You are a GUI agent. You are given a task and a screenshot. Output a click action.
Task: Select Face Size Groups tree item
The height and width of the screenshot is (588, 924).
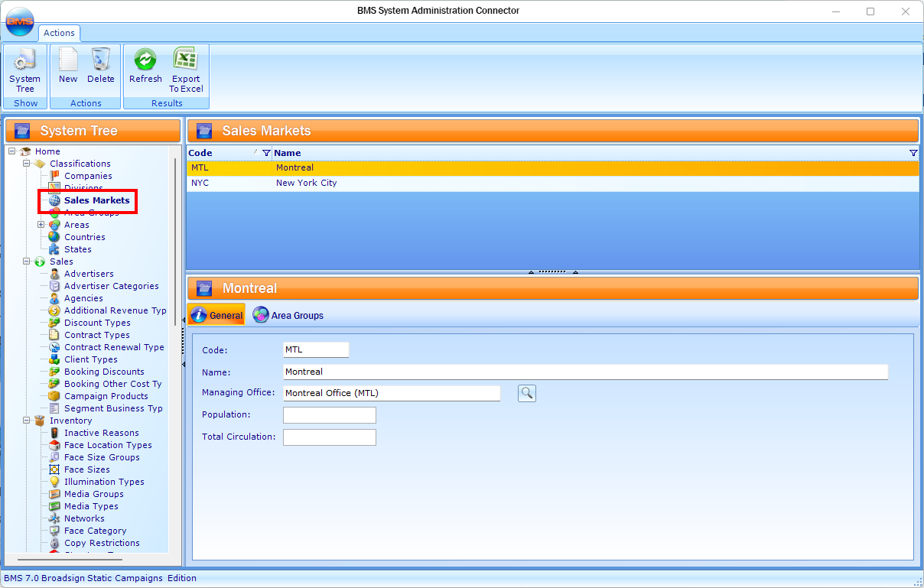point(102,457)
